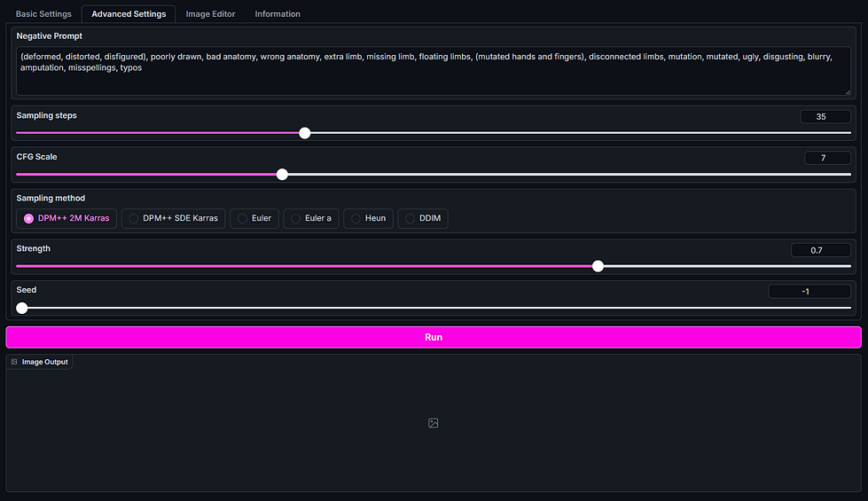The width and height of the screenshot is (868, 501).
Task: Click the Sampling method label
Action: 51,199
